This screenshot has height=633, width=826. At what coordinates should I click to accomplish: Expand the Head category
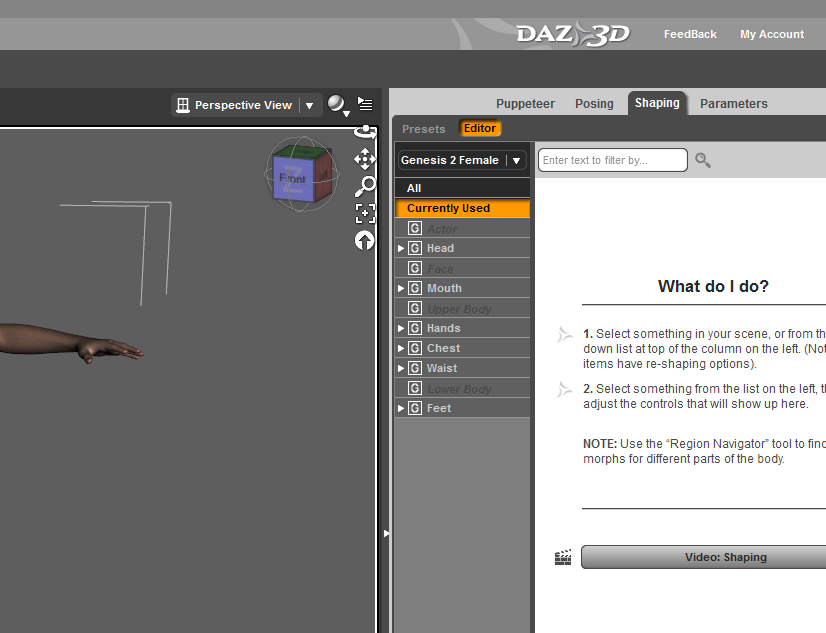(x=401, y=248)
